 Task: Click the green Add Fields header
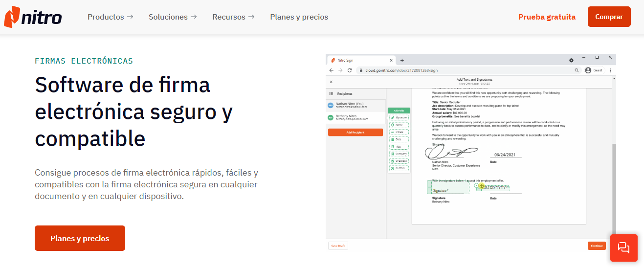(x=399, y=111)
